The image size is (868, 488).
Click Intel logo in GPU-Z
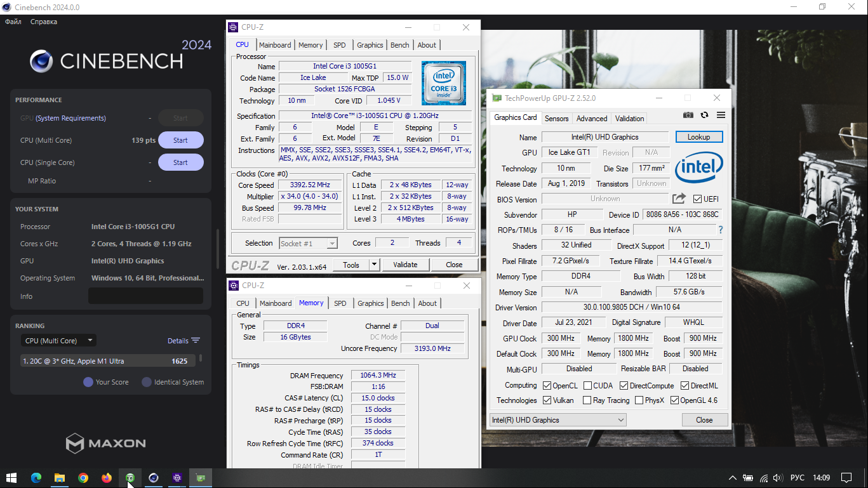(x=698, y=167)
